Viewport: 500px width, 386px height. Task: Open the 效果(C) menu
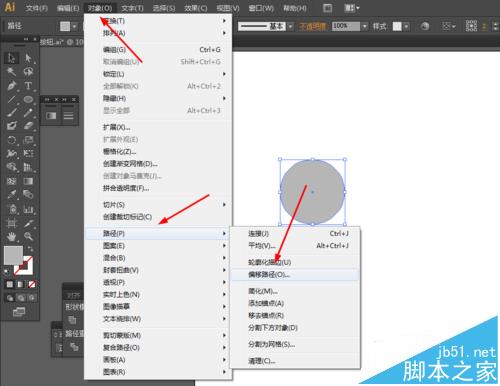pos(196,8)
